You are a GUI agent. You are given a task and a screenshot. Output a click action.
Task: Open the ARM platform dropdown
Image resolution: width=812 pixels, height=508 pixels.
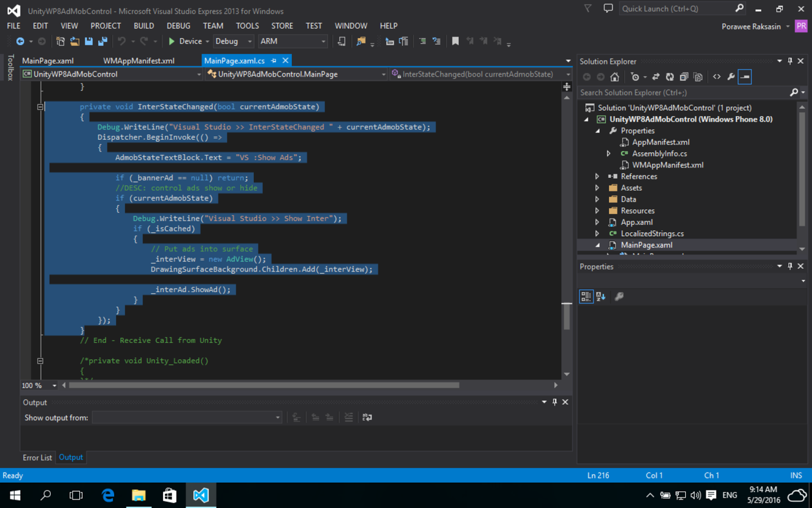click(292, 41)
